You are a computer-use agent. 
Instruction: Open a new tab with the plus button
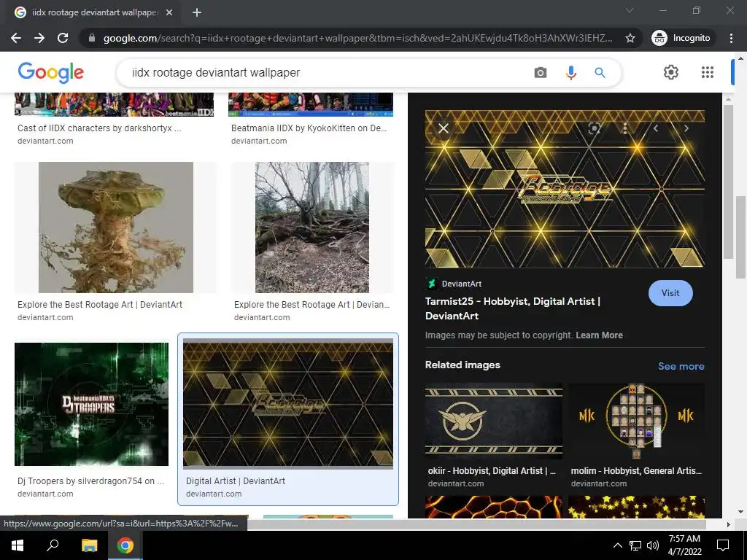coord(197,12)
